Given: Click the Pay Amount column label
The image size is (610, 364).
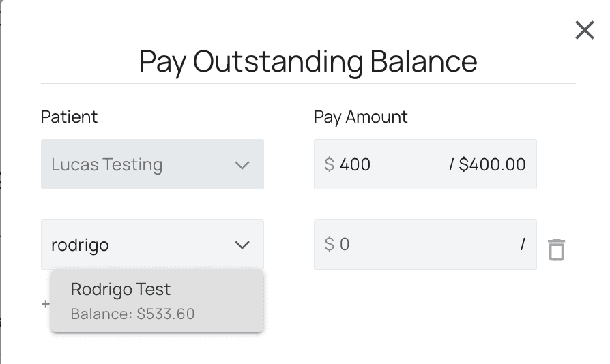Looking at the screenshot, I should click(360, 117).
